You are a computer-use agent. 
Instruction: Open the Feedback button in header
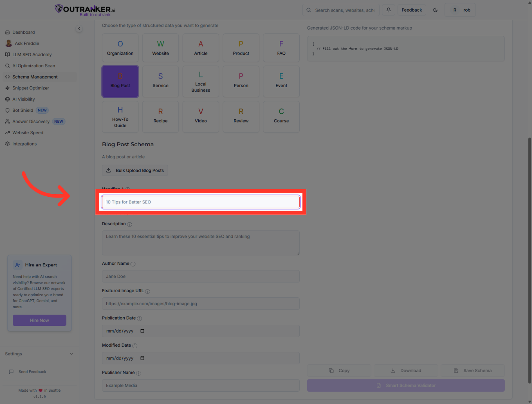412,10
